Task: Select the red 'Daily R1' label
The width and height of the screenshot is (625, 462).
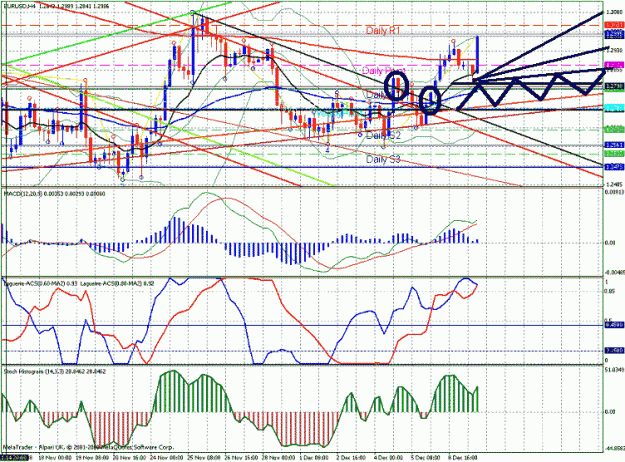Action: [383, 31]
